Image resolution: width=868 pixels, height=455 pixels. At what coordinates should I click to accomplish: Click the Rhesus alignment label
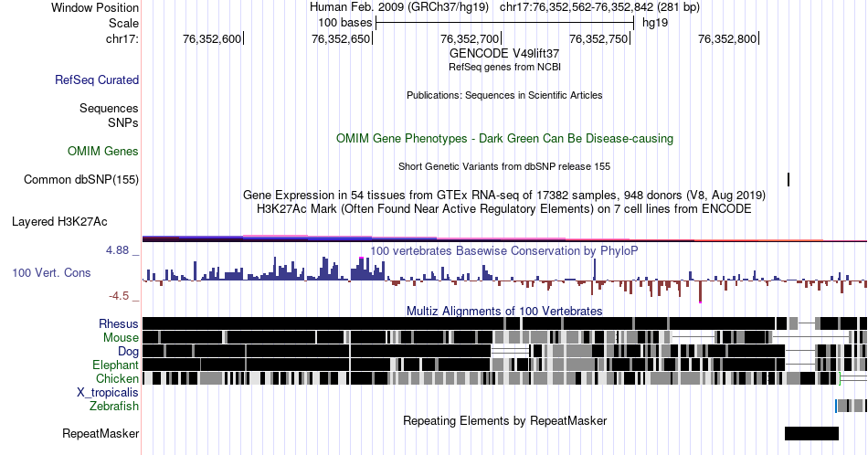coord(119,323)
